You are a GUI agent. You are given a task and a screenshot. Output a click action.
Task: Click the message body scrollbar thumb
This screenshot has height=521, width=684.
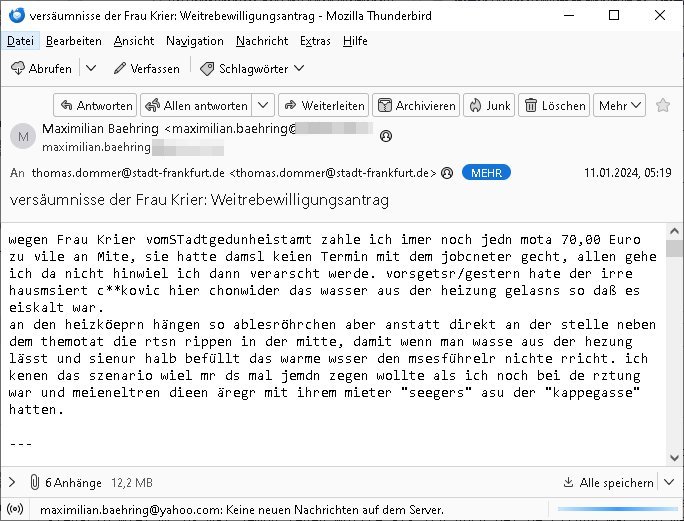tap(674, 248)
